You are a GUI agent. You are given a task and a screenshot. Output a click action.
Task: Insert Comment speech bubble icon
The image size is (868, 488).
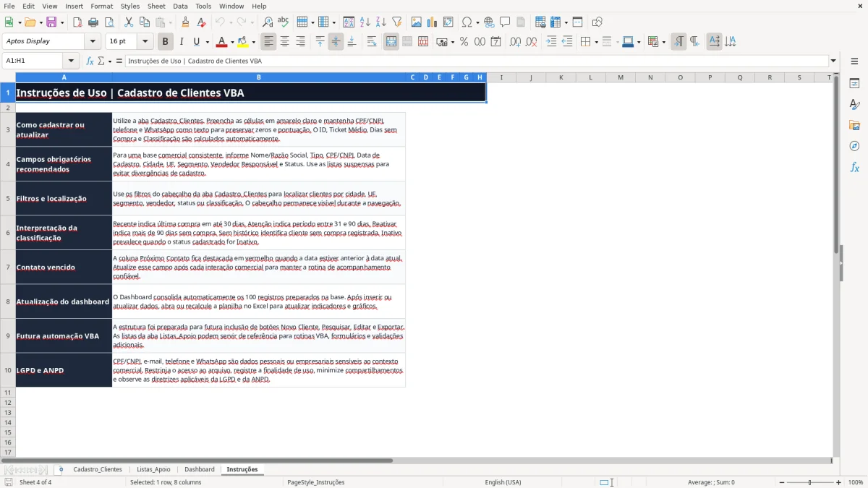click(x=505, y=22)
